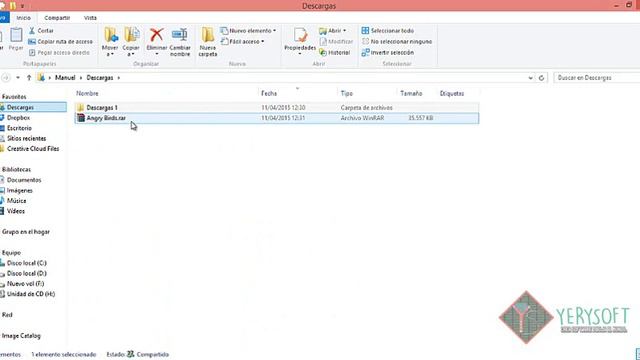
Task: Click the Buscar en Descargas search box
Action: click(x=596, y=78)
